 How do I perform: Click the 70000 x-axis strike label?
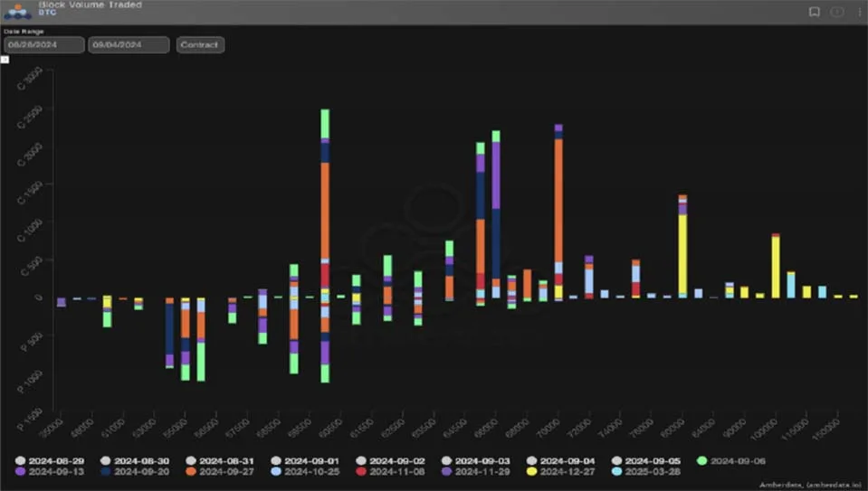(x=548, y=429)
